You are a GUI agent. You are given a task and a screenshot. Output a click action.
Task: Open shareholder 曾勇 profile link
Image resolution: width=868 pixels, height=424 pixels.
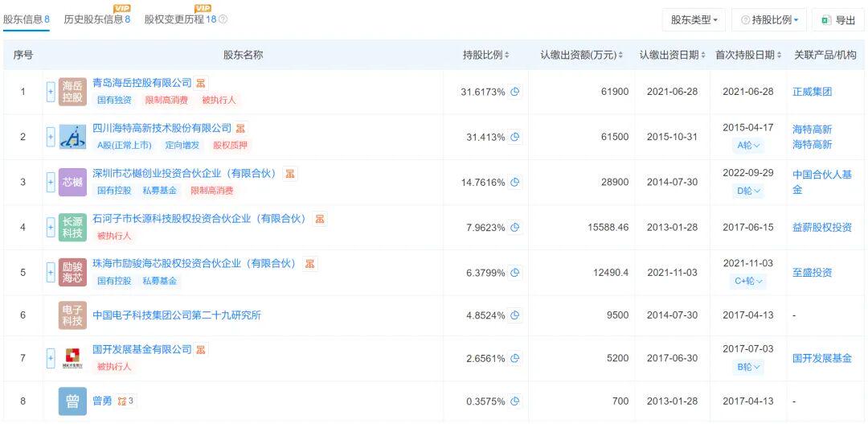tap(102, 401)
